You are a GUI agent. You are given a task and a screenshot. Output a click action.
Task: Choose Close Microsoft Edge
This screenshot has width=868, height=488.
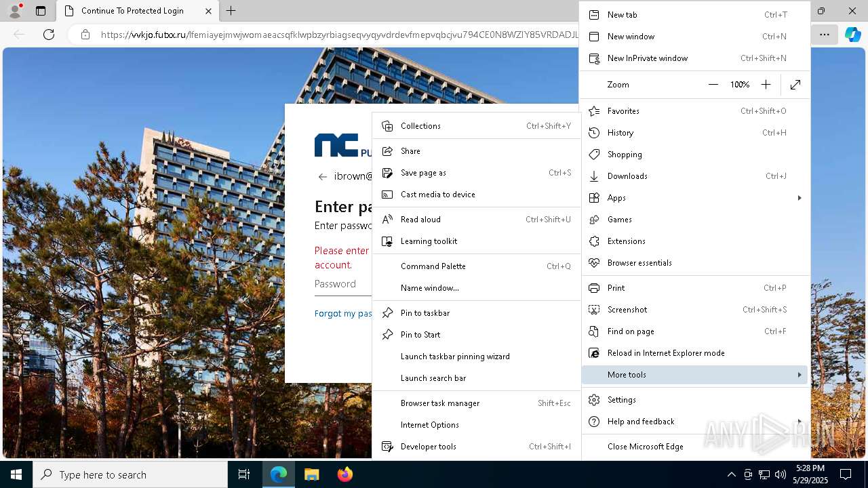point(696,447)
